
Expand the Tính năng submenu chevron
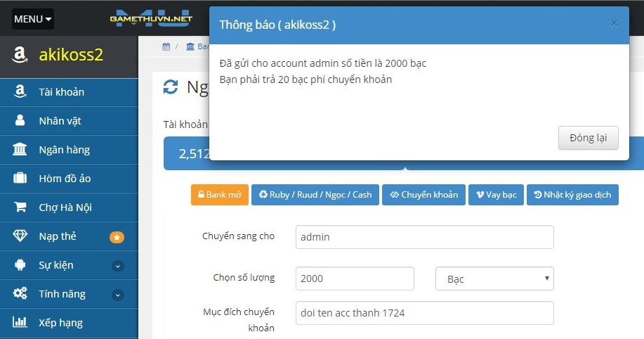[x=117, y=295]
